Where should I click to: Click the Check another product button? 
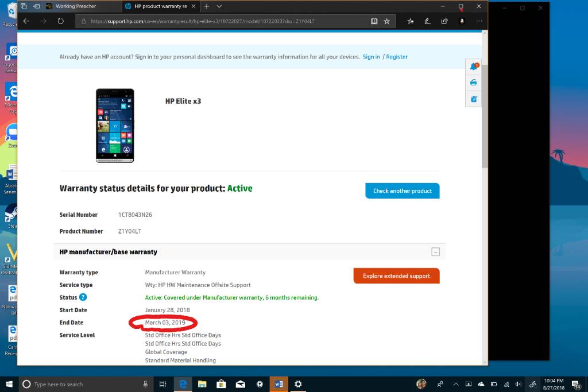[403, 191]
